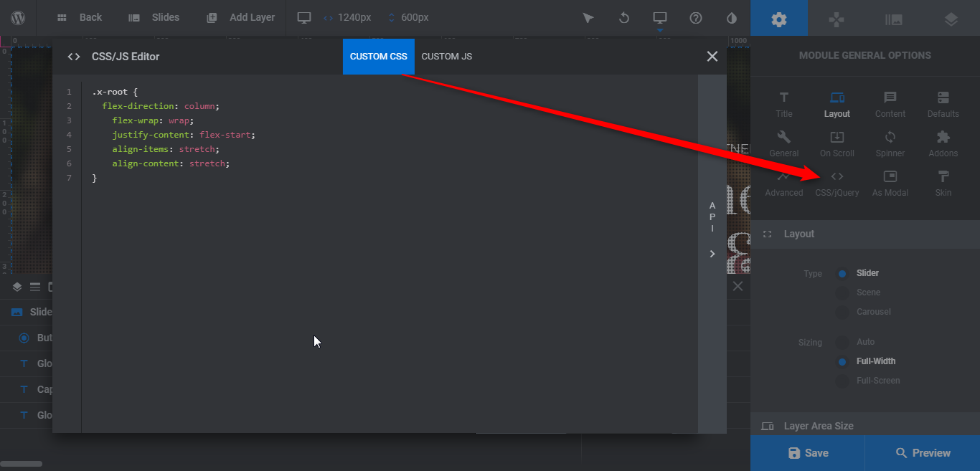Open the Skin module option
The image size is (980, 471).
click(943, 184)
